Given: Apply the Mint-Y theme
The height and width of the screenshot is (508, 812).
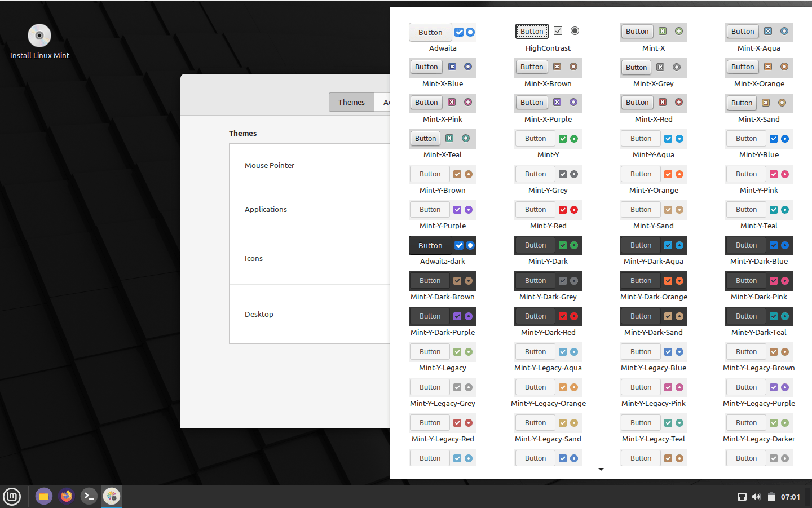Looking at the screenshot, I should click(548, 144).
